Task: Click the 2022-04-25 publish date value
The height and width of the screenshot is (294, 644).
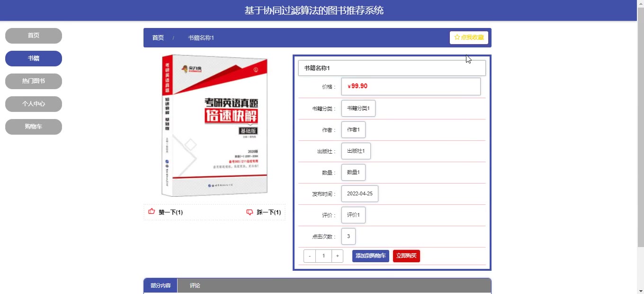Action: point(360,193)
